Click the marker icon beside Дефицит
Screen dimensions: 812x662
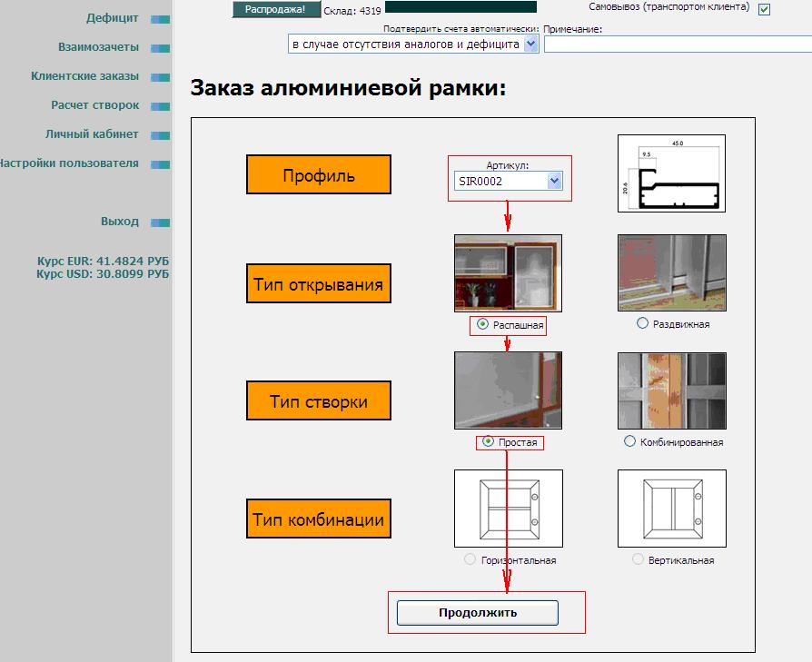160,19
